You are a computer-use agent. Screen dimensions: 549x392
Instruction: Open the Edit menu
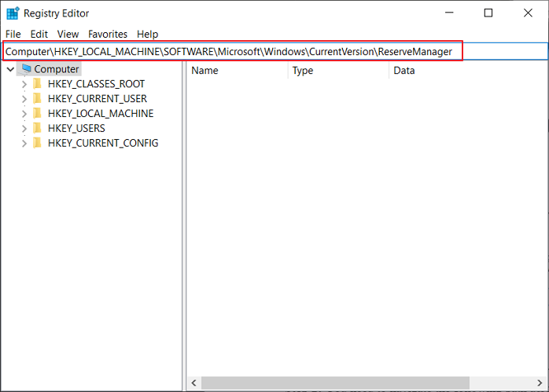[39, 34]
